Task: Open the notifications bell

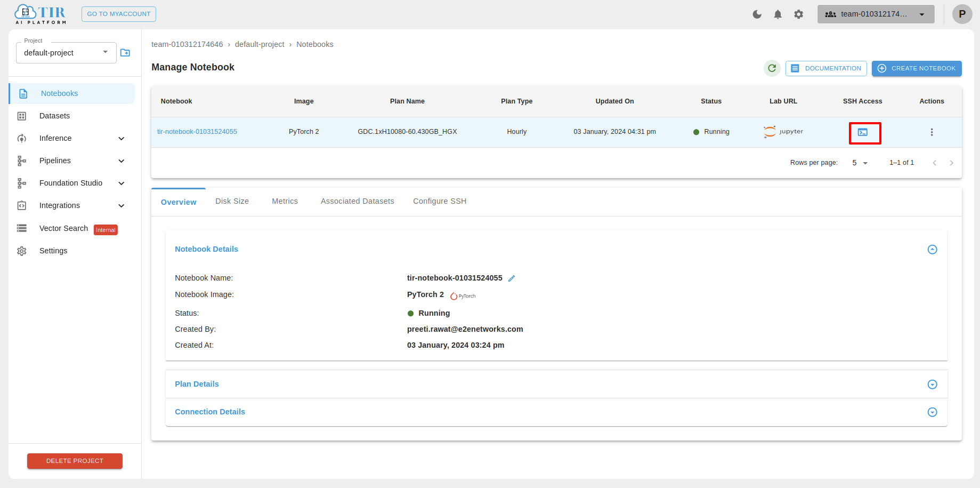Action: (x=777, y=14)
